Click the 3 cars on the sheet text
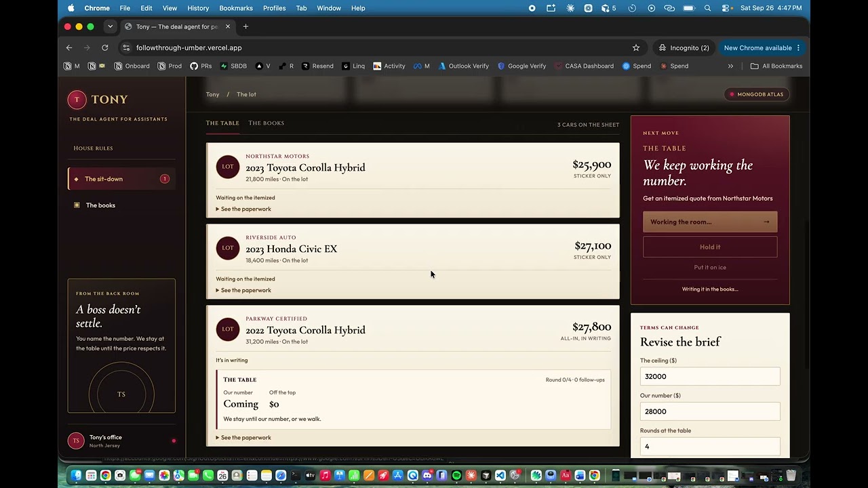The height and width of the screenshot is (488, 868). point(588,125)
